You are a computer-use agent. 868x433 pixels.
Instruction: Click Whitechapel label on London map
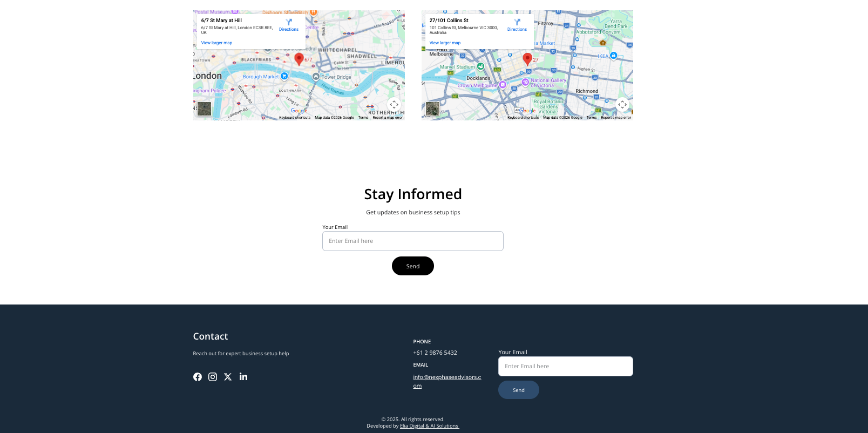(x=338, y=50)
